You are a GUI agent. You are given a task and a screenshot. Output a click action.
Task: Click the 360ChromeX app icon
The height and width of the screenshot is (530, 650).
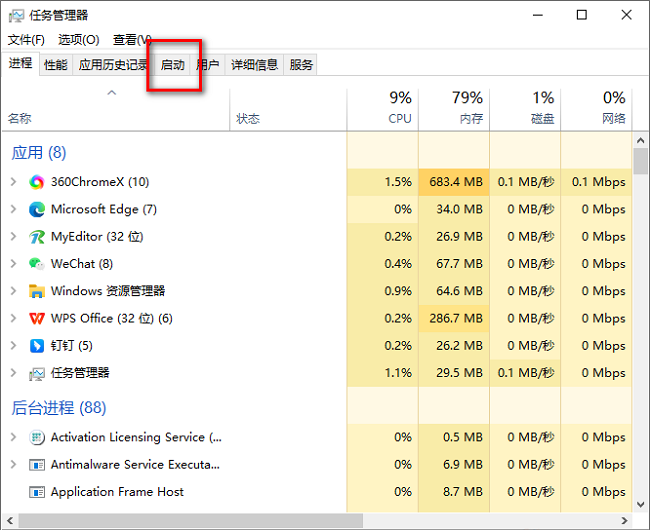tap(36, 182)
